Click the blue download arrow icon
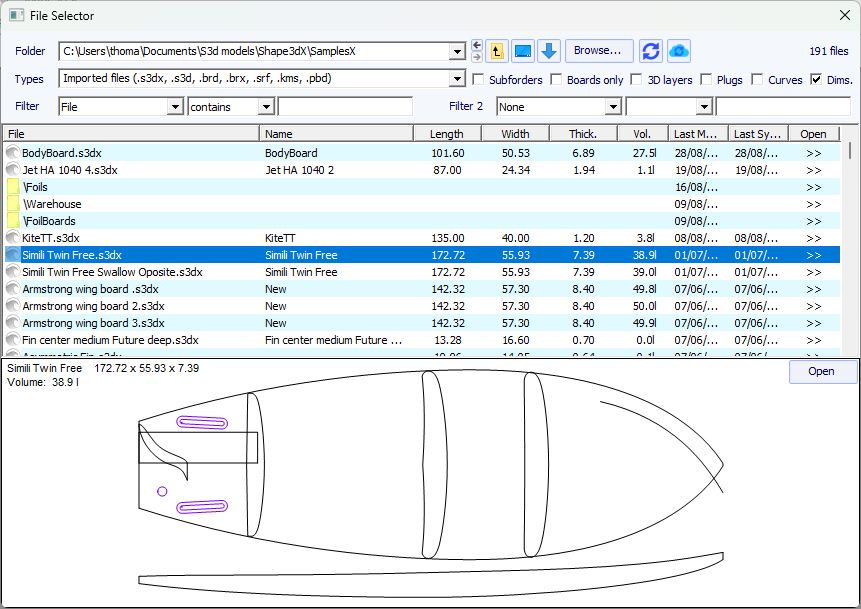The width and height of the screenshot is (861, 609). point(549,51)
